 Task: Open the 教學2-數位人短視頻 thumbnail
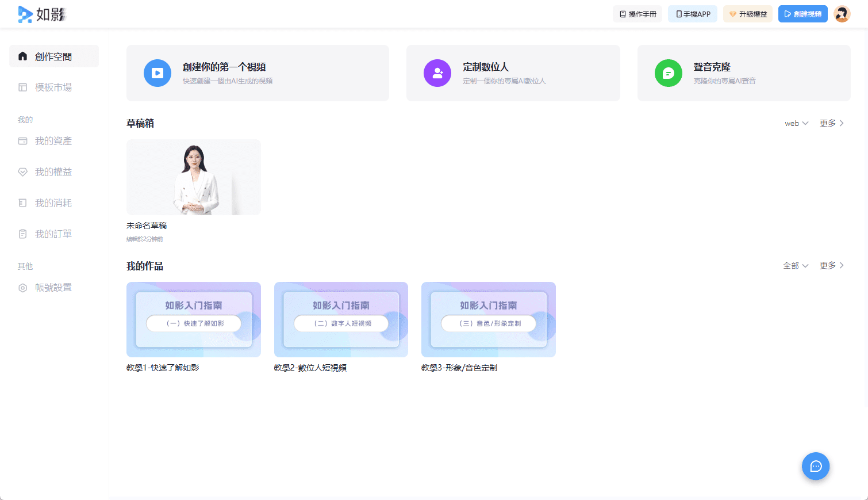tap(341, 319)
